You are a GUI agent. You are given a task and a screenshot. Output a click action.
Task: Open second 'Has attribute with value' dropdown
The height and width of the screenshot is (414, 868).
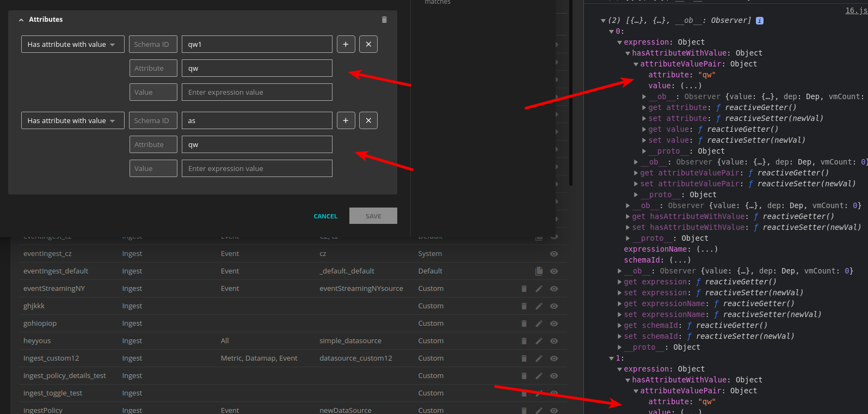point(72,120)
